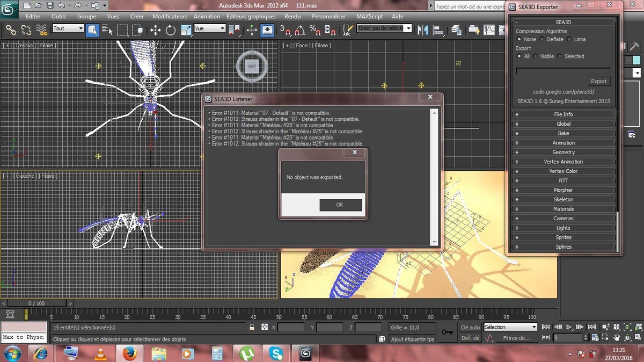Expand the Materials rollout

point(563,209)
